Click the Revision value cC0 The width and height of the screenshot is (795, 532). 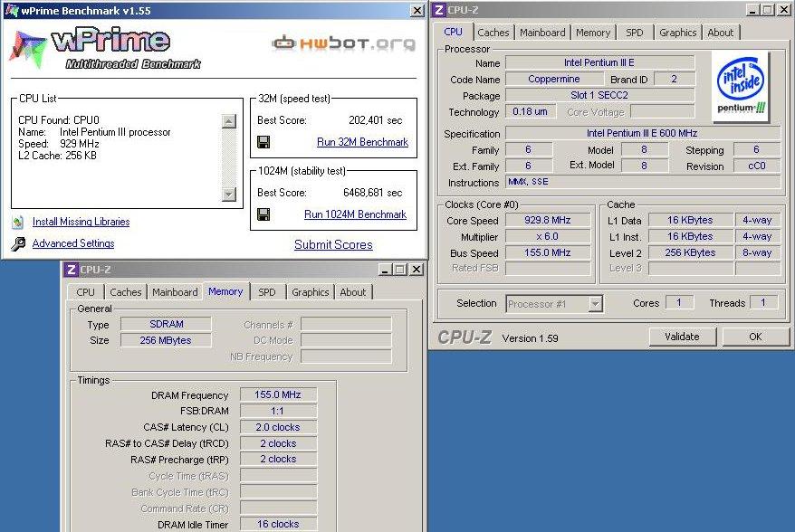(756, 166)
